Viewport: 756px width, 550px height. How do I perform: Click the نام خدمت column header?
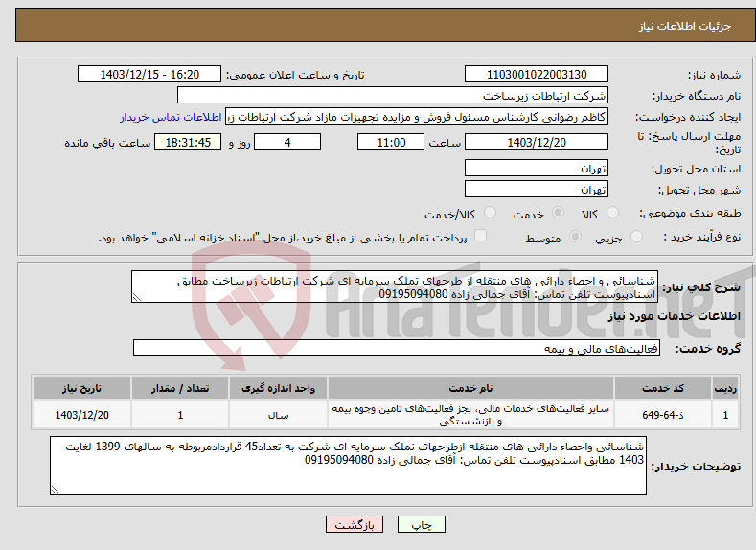(470, 388)
